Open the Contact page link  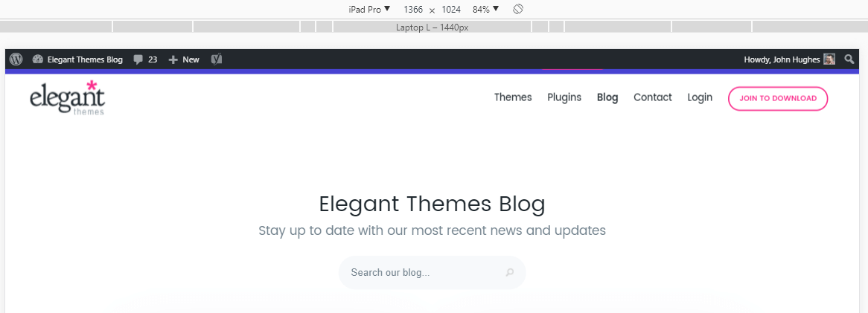[653, 97]
